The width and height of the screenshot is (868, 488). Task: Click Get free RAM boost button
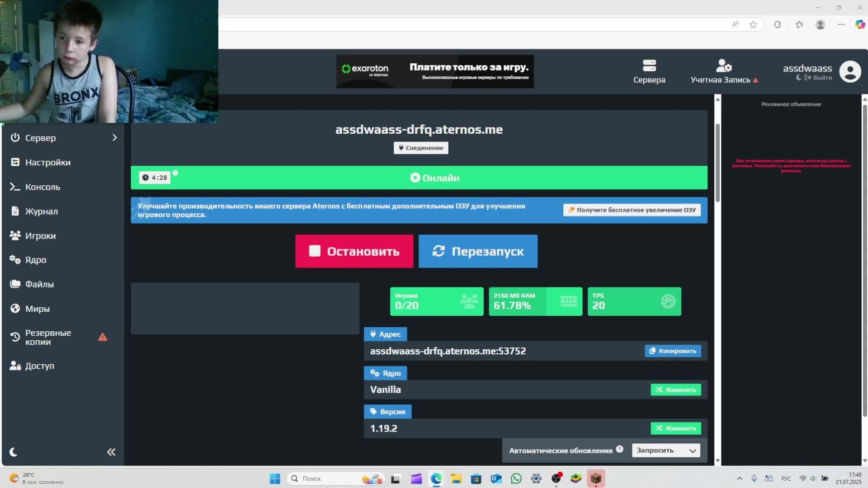click(632, 210)
